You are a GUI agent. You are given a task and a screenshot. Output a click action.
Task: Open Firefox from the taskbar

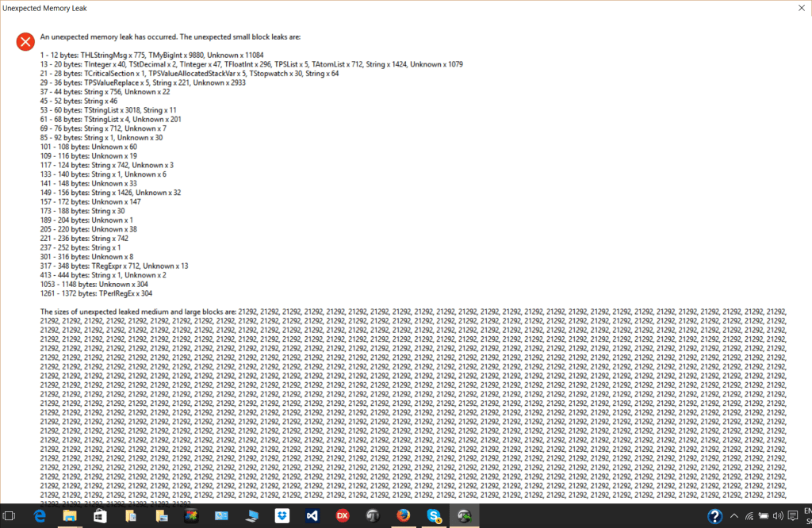pyautogui.click(x=403, y=516)
